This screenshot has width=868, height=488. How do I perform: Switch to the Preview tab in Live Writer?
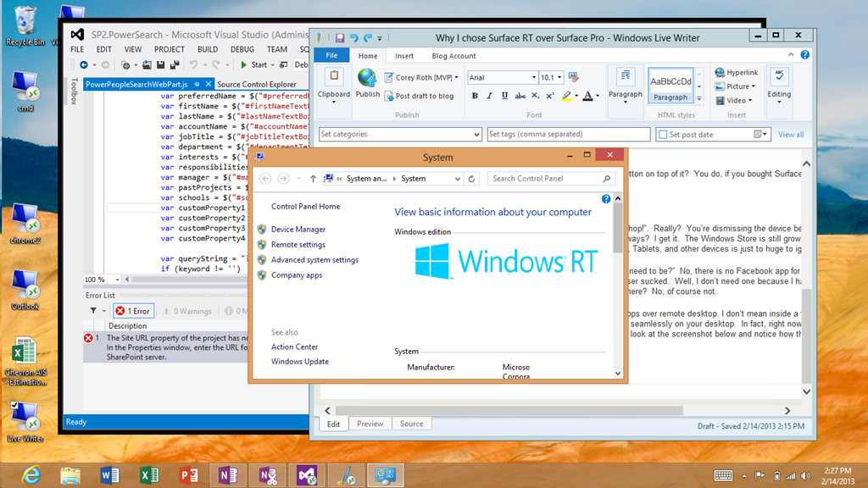(370, 424)
